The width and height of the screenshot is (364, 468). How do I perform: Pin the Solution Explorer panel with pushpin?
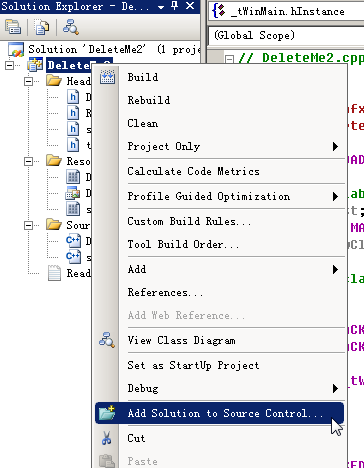(175, 6)
